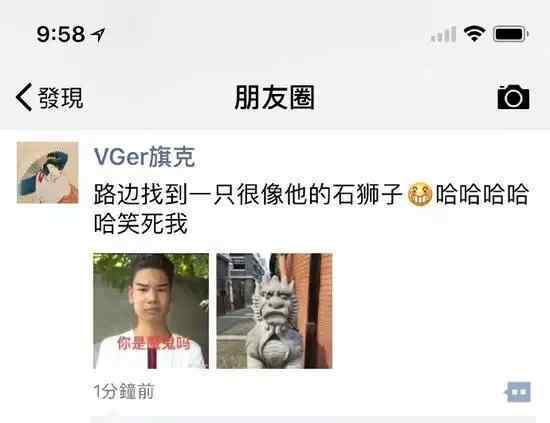Tap the 9:58 clock in status bar
The image size is (550, 423).
click(61, 34)
